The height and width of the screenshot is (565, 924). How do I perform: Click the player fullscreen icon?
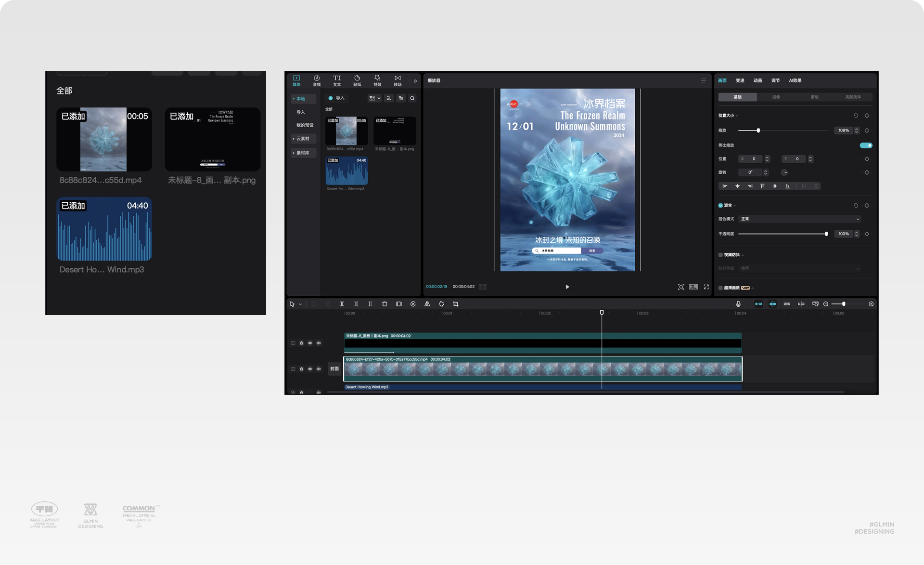tap(706, 287)
